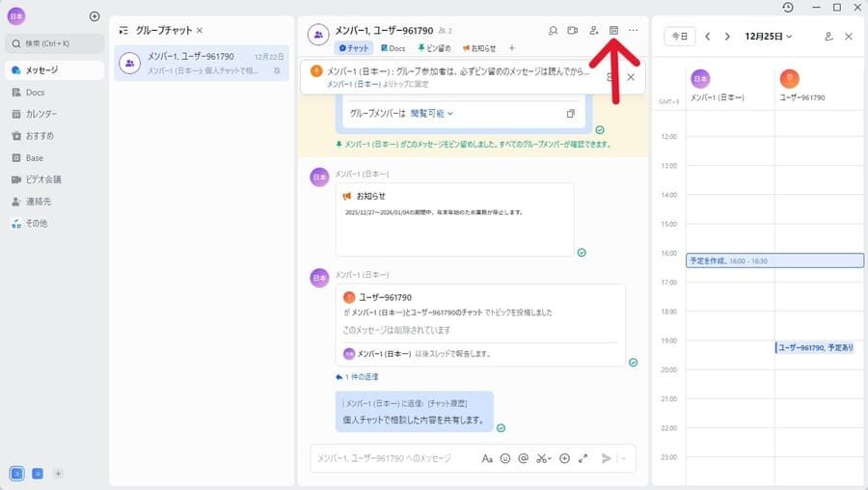Switch to the チャット tab
This screenshot has height=490, width=868.
(354, 48)
